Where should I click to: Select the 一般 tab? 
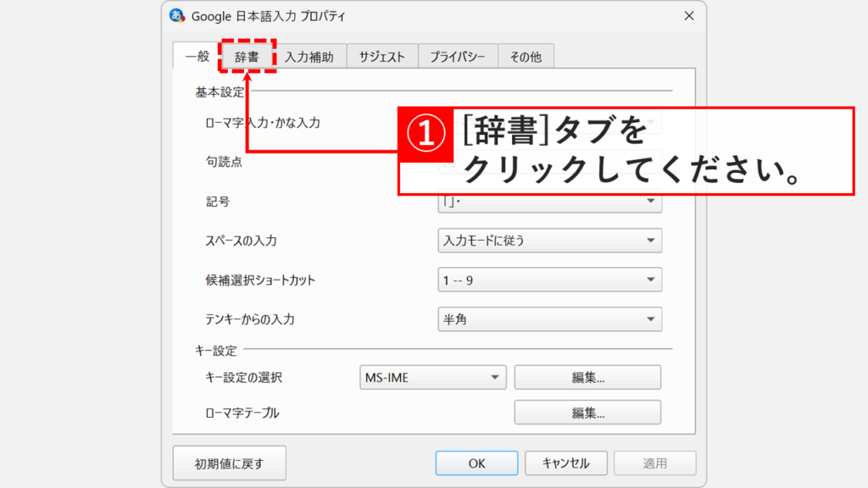197,56
